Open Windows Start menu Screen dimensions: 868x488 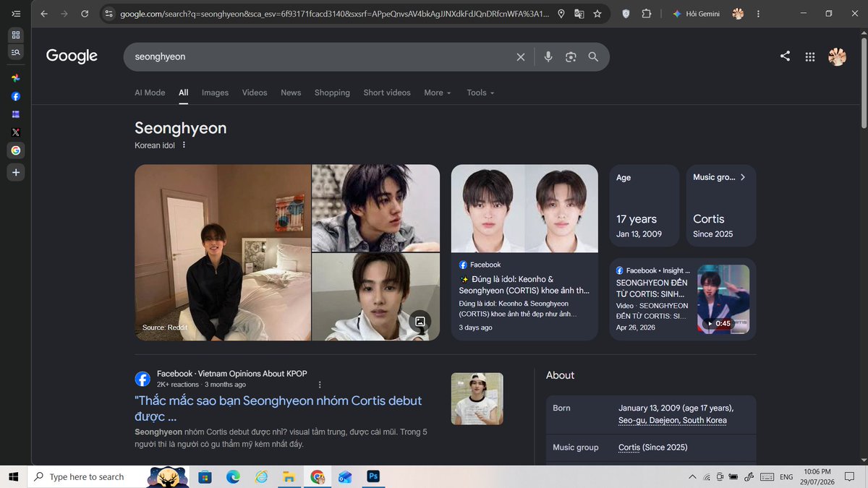tap(13, 477)
